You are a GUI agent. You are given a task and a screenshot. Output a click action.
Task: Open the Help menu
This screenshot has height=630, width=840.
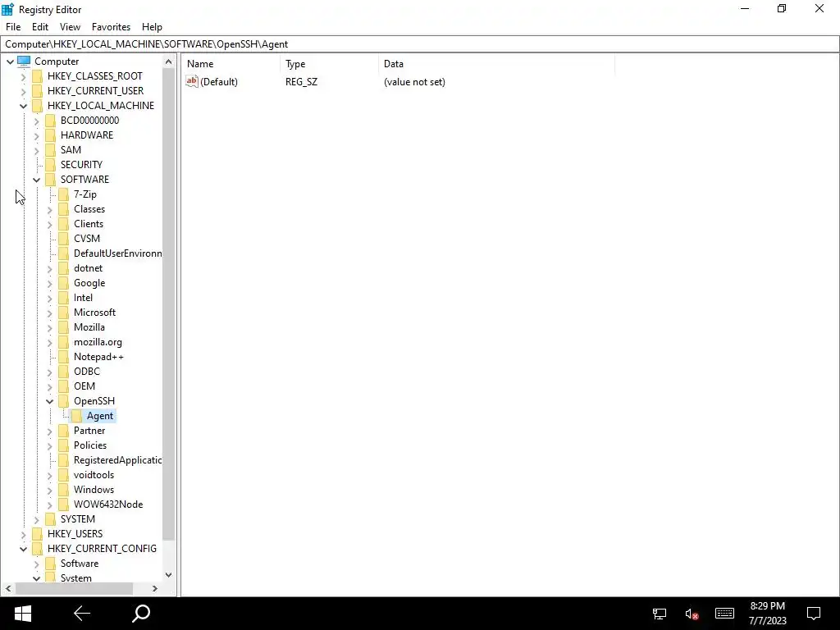152,27
